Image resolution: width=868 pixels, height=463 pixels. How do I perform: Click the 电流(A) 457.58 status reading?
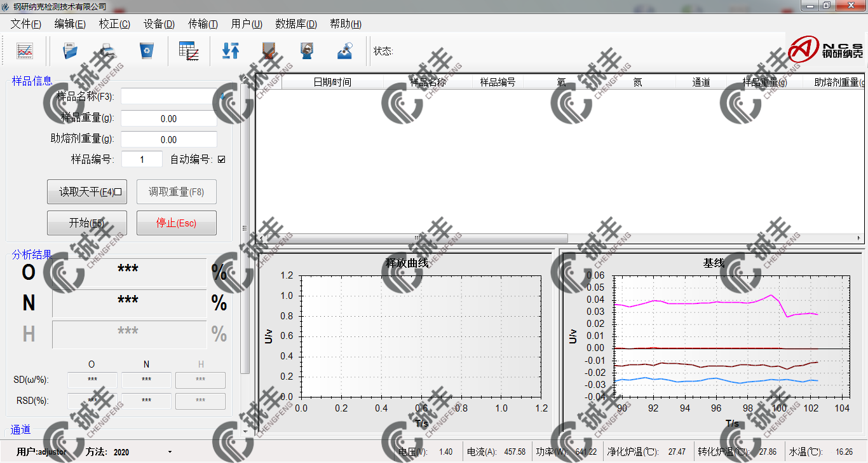tap(496, 452)
